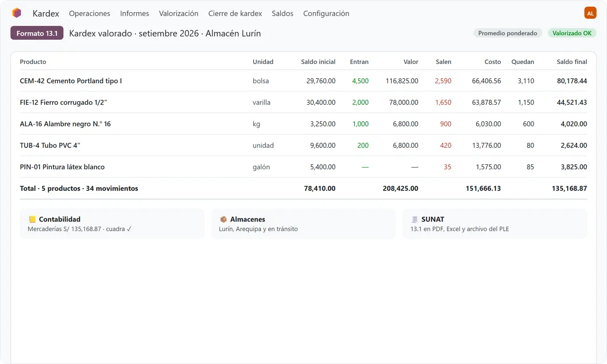The height and width of the screenshot is (364, 607).
Task: Click the 208,425.00 total value
Action: pyautogui.click(x=400, y=189)
